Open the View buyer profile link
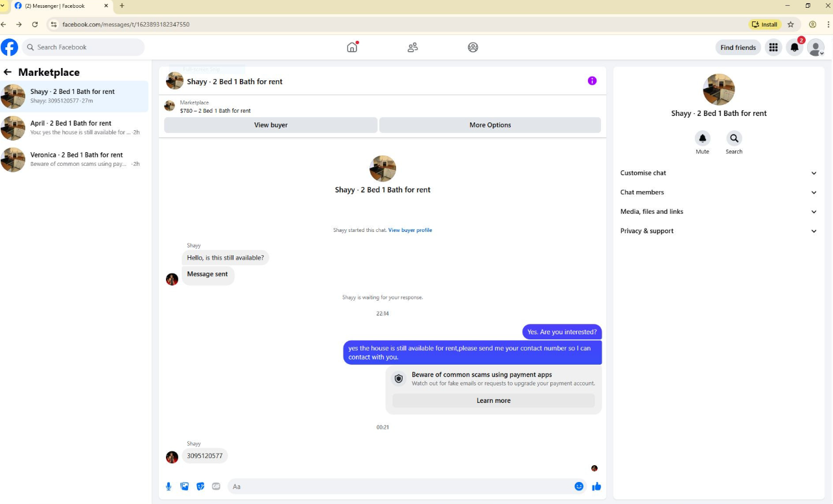Viewport: 833px width, 504px height. [410, 230]
